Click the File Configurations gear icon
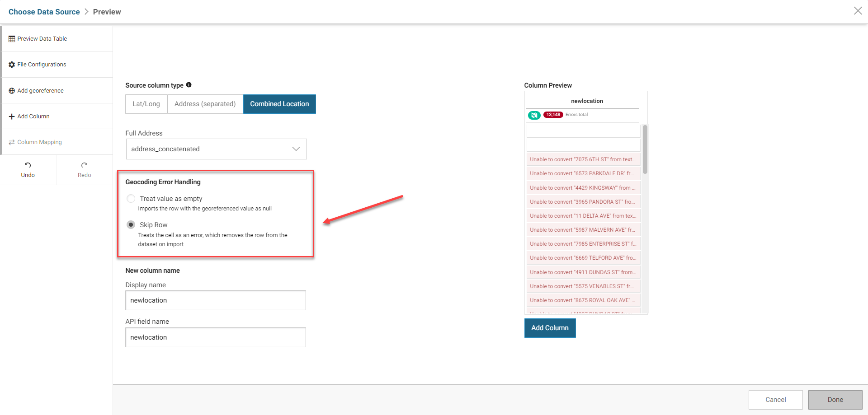 pos(12,65)
